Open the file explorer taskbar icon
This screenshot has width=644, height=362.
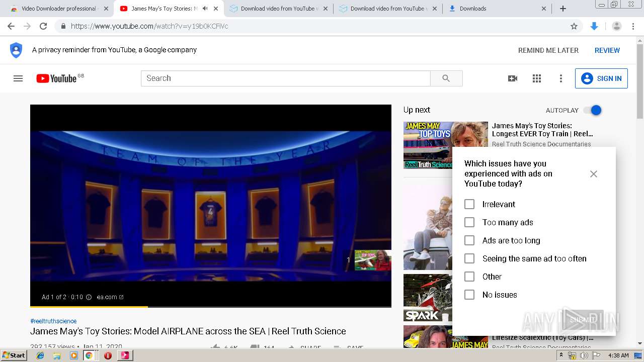pyautogui.click(x=57, y=355)
